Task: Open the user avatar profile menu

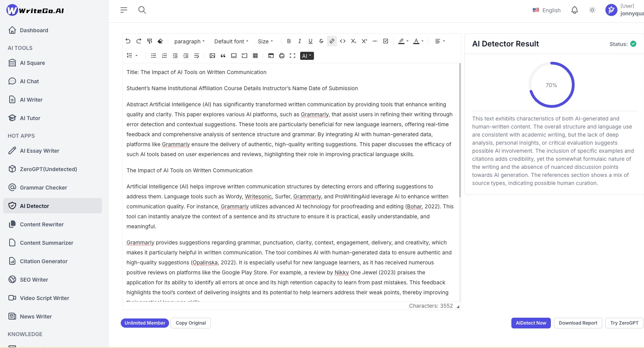Action: click(611, 10)
